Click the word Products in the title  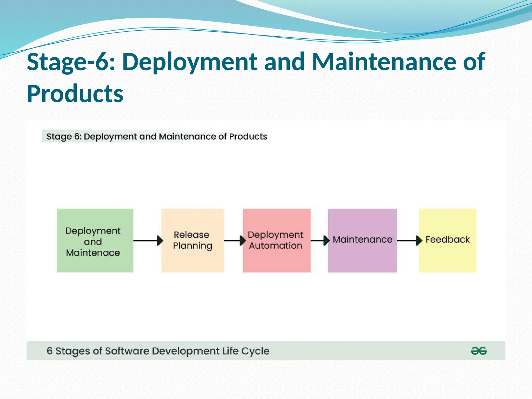pos(75,94)
